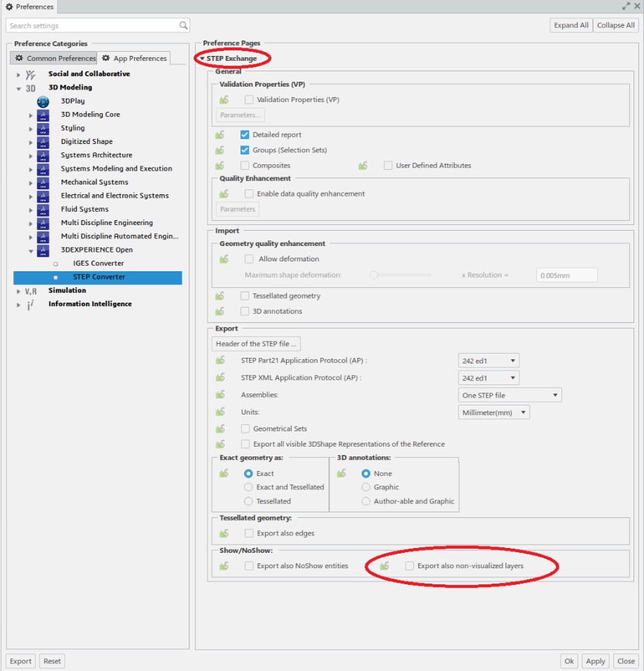Check Export also NoShow entities

249,565
